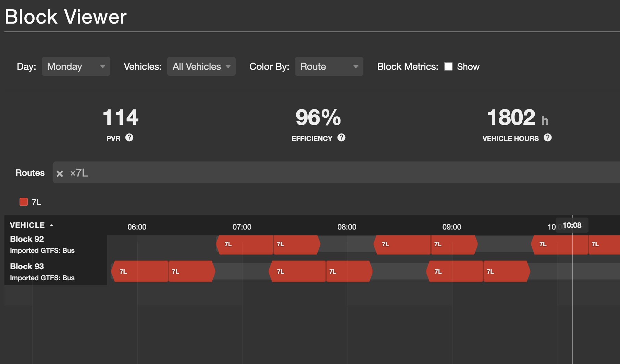
Task: Open the Day dropdown set to Monday
Action: pos(76,66)
